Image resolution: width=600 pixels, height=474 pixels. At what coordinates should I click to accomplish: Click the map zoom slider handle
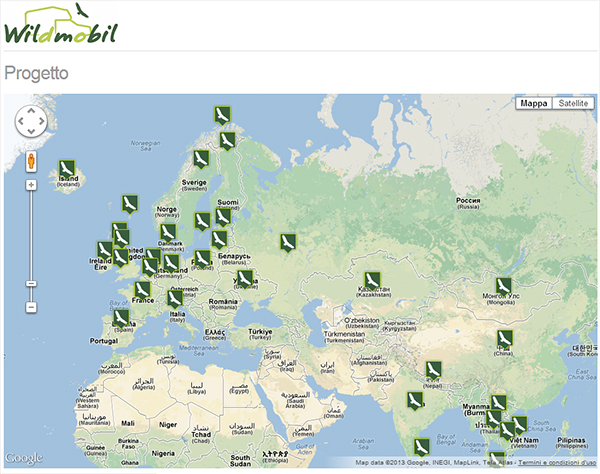[x=31, y=285]
